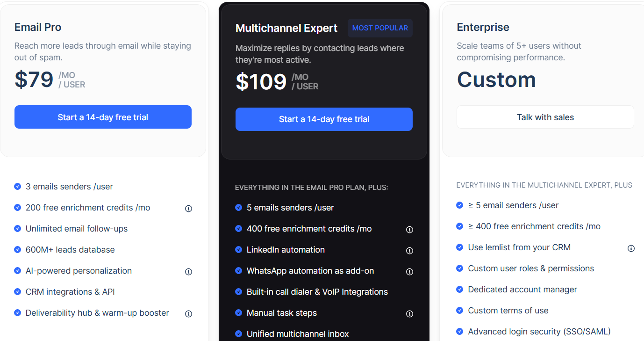Screen dimensions: 644x341
Task: Click the Multichannel Expert heading
Action: (x=286, y=28)
